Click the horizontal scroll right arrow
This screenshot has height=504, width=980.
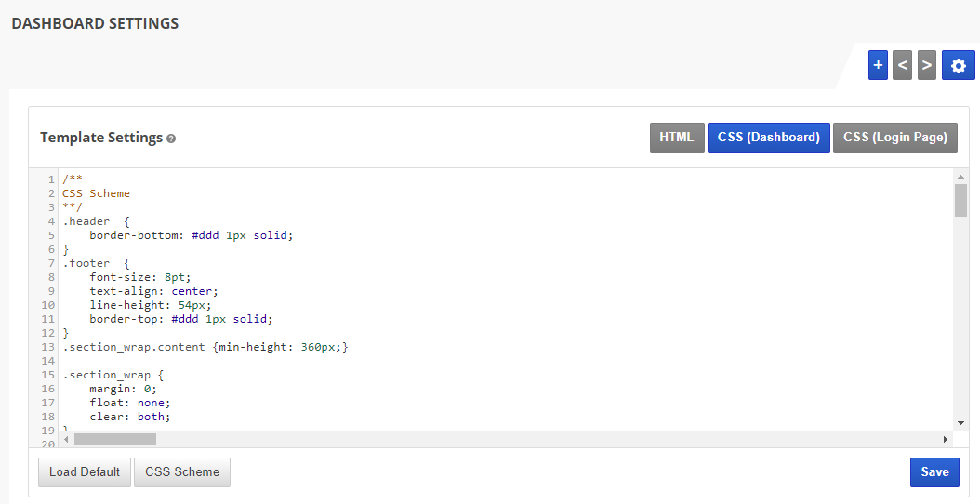tap(946, 439)
